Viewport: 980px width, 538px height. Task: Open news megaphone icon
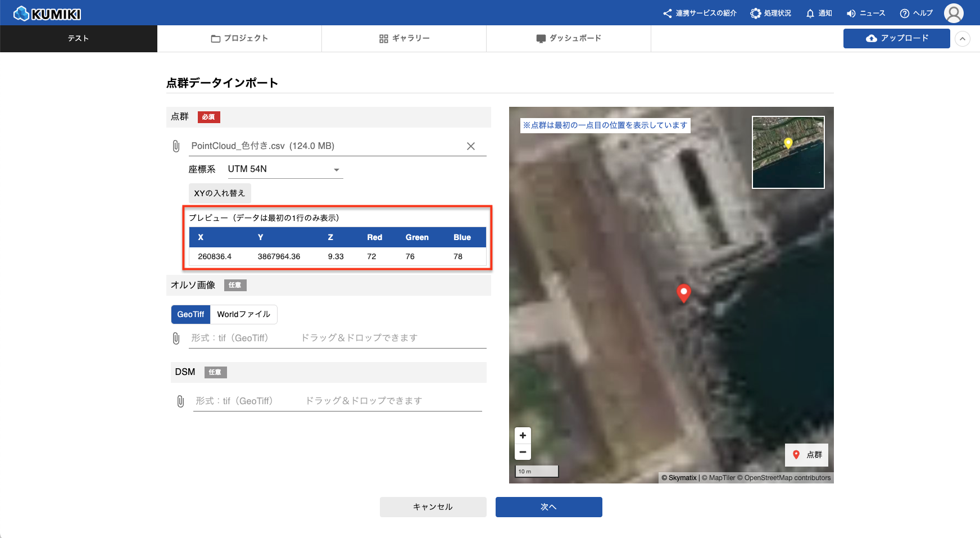coord(851,13)
